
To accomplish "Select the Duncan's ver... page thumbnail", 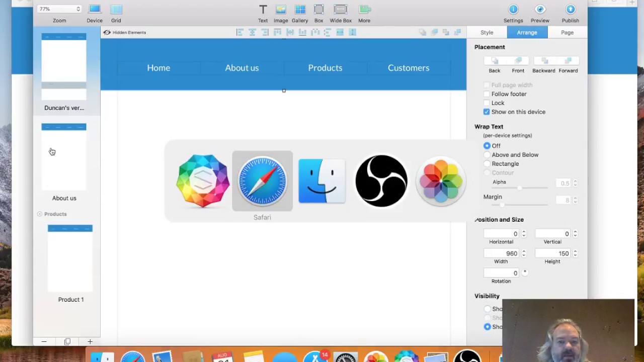I will [64, 67].
